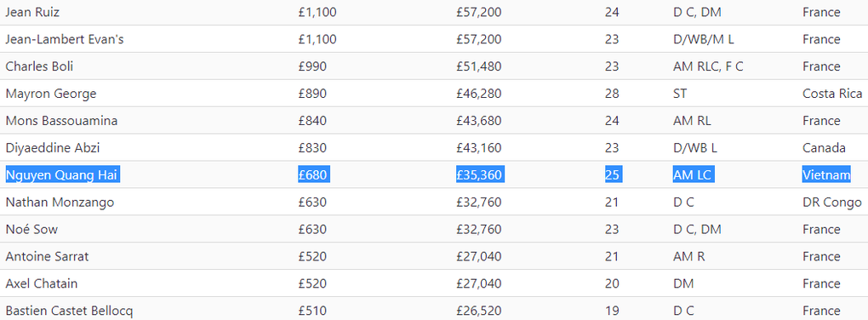Select Bastien Castet Bellocq name
This screenshot has height=320, width=868.
pos(69,311)
